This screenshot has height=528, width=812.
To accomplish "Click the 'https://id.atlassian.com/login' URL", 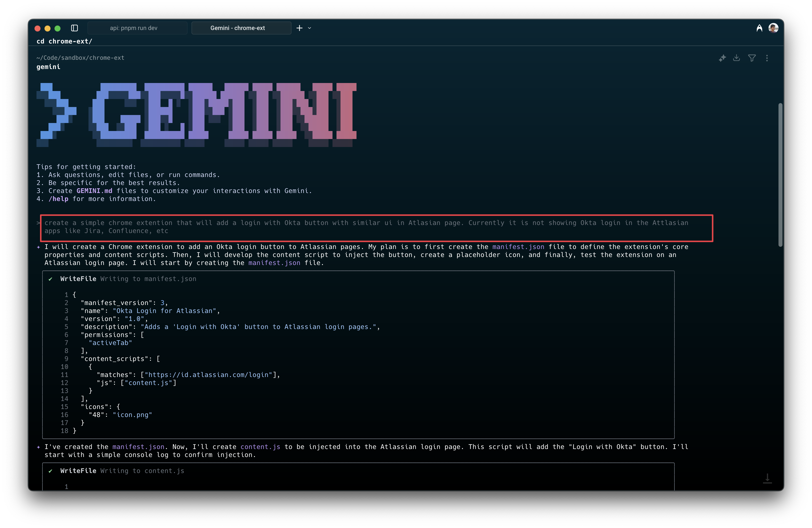I will point(208,375).
